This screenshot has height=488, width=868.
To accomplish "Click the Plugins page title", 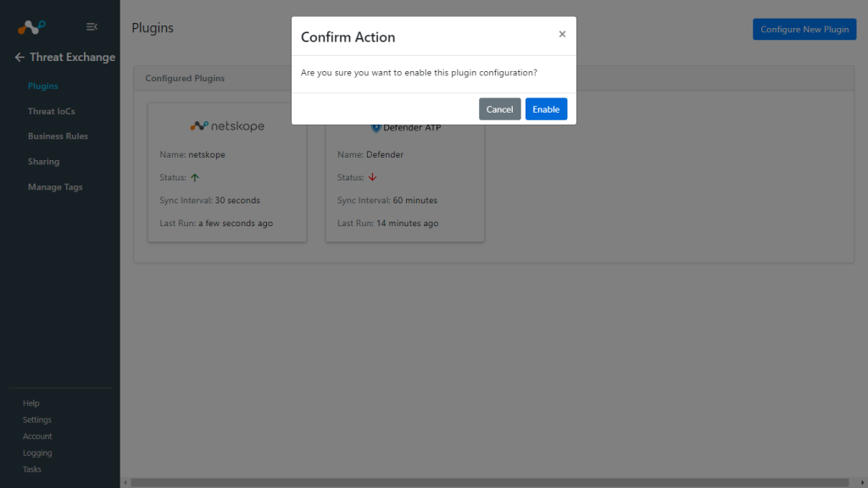I will (153, 28).
